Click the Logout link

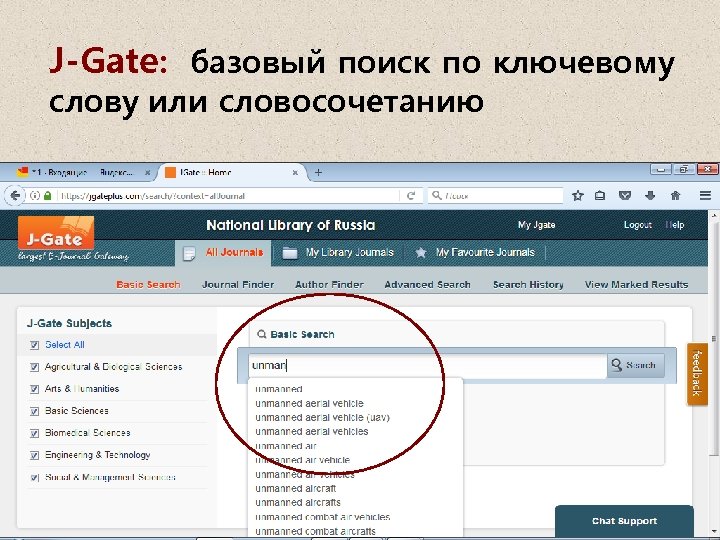point(638,225)
